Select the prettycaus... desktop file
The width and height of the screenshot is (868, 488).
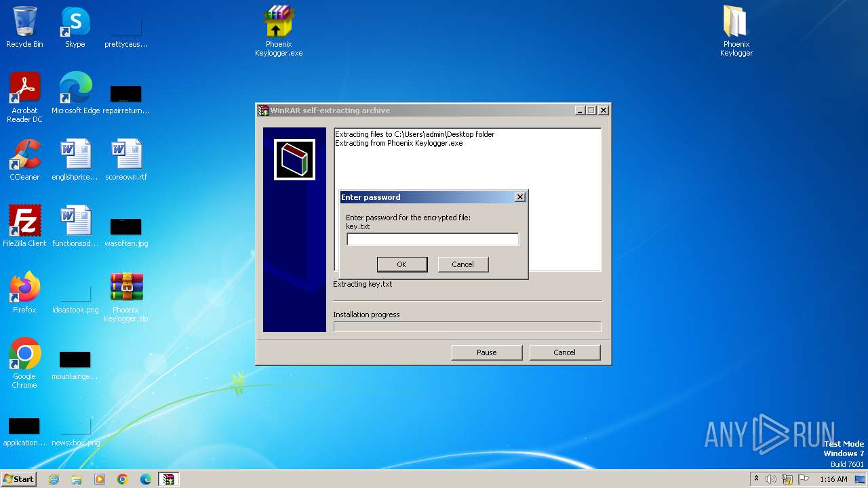tap(126, 30)
